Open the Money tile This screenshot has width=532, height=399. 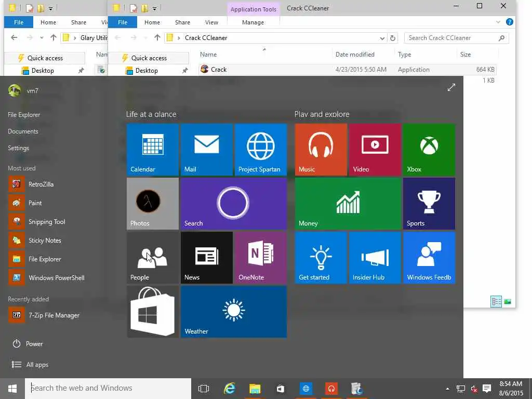[x=348, y=204]
